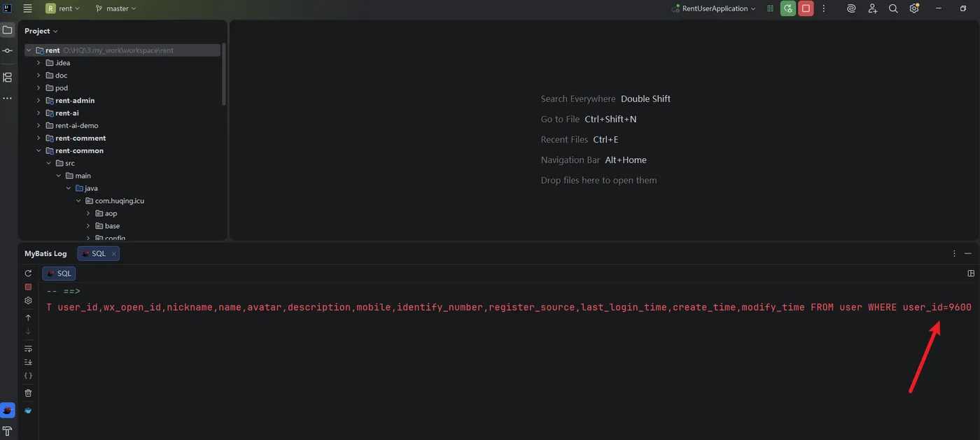Clear the MyBatis log with trash icon
This screenshot has width=980, height=440.
pyautogui.click(x=28, y=393)
